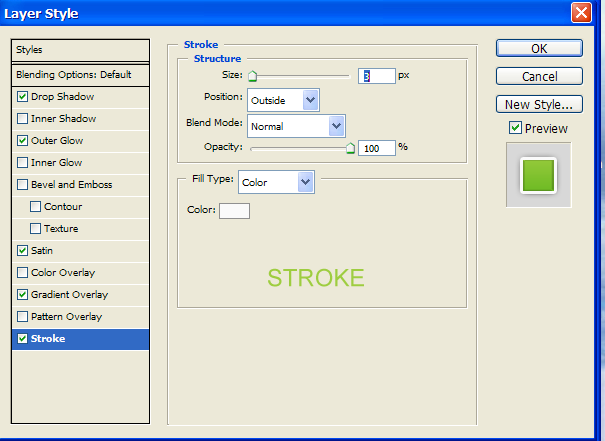This screenshot has height=441, width=605.
Task: Enable the Bevel and Emboss checkbox
Action: click(x=23, y=185)
